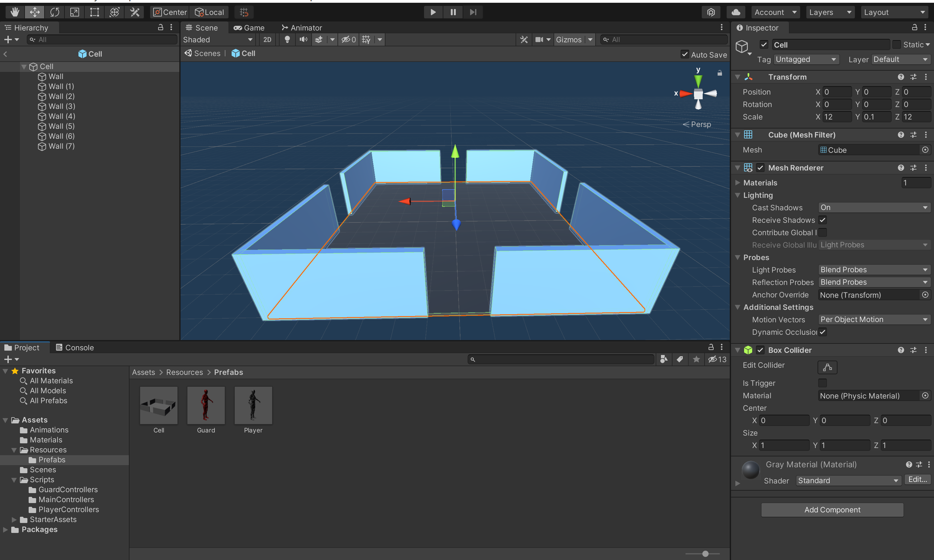Viewport: 934px width, 560px height.
Task: Select the Transform tool
Action: click(114, 12)
